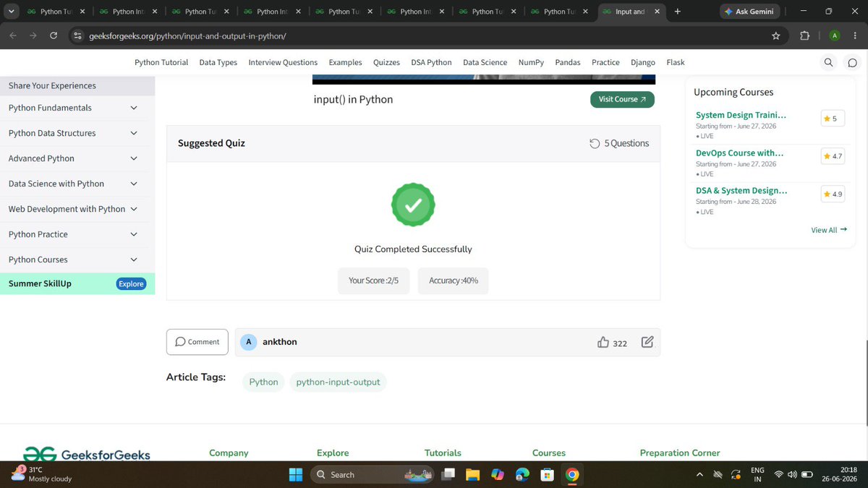Image resolution: width=868 pixels, height=488 pixels.
Task: Open a new browser tab
Action: click(x=677, y=12)
